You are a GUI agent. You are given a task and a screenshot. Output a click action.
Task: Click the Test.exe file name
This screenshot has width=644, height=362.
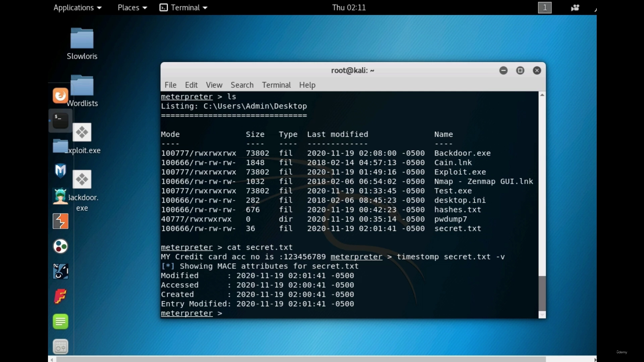[x=453, y=191]
